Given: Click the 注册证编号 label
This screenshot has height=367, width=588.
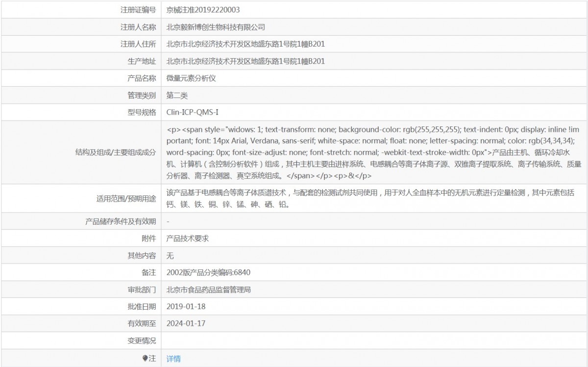Looking at the screenshot, I should [138, 10].
